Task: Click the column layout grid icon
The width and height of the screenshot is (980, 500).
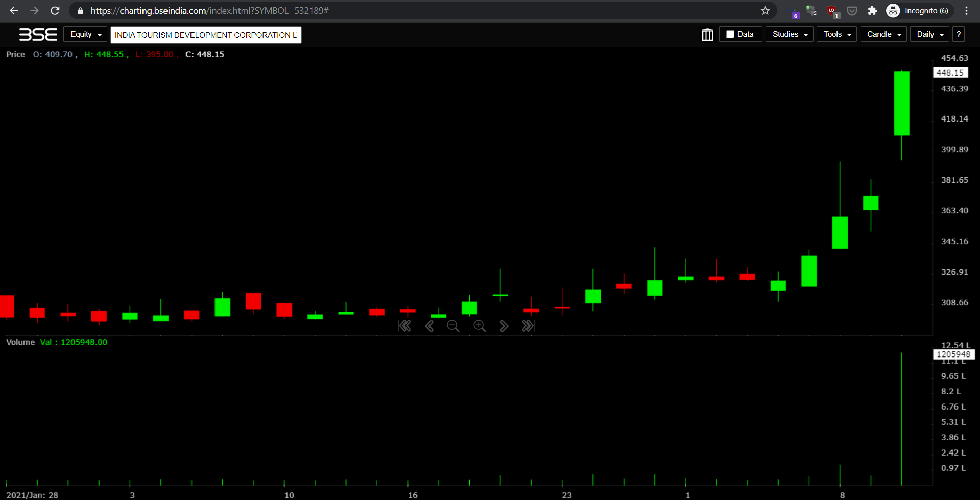Action: click(707, 34)
